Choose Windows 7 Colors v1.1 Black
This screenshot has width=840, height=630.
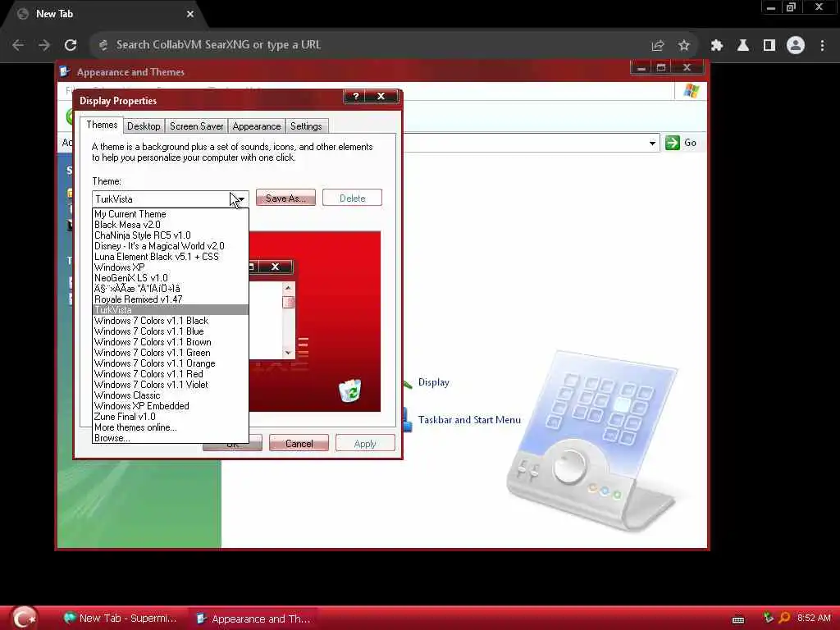click(171, 321)
